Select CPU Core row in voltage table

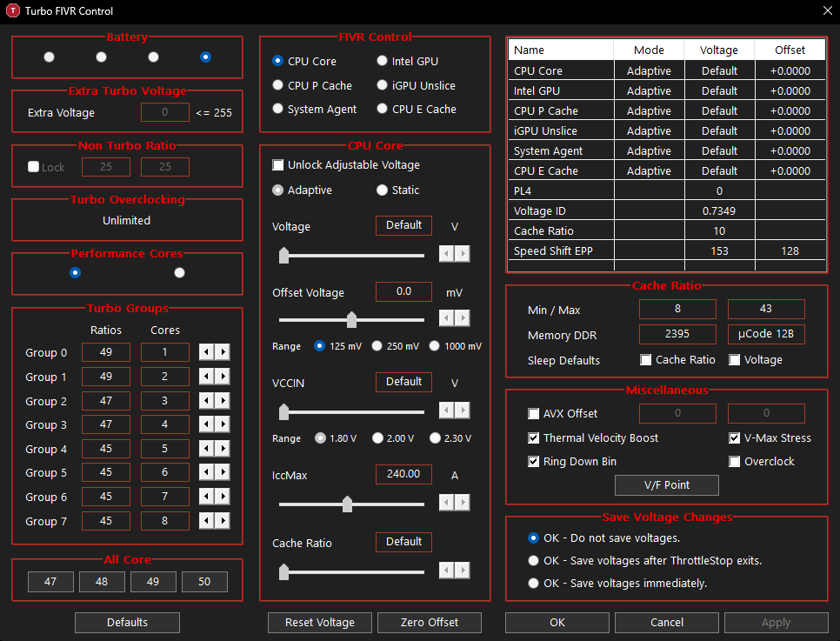pos(666,70)
